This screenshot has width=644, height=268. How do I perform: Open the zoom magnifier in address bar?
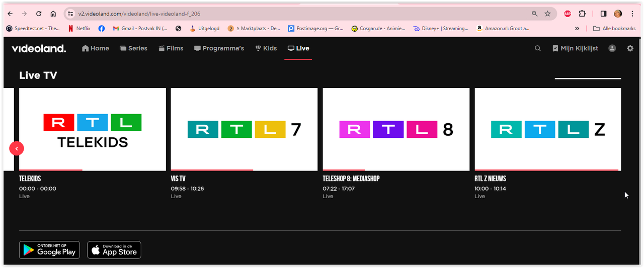tap(534, 14)
